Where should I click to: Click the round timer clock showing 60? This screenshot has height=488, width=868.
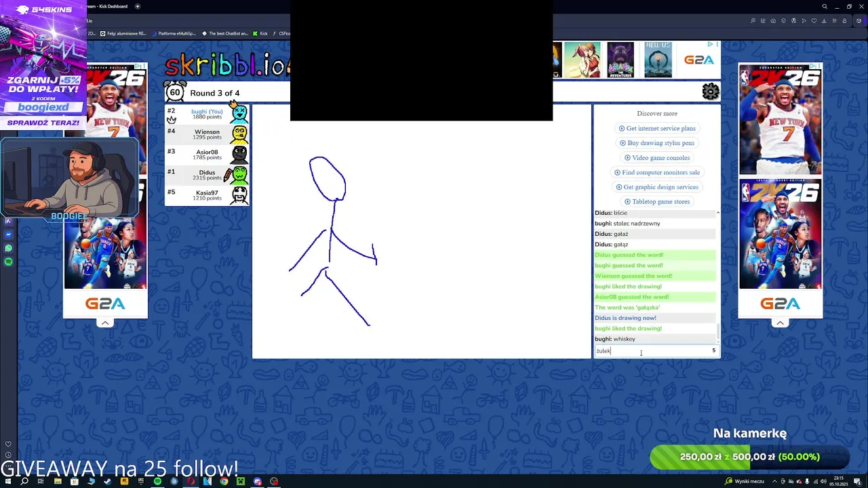(175, 92)
